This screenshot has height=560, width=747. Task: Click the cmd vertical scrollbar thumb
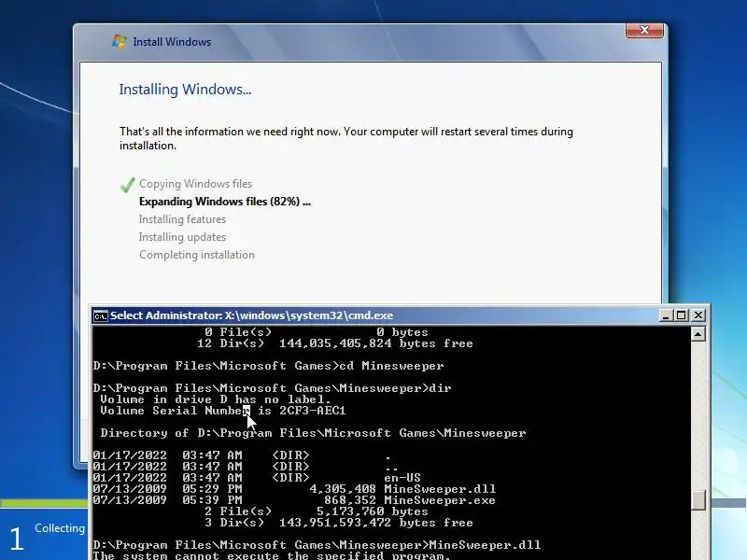[x=698, y=500]
